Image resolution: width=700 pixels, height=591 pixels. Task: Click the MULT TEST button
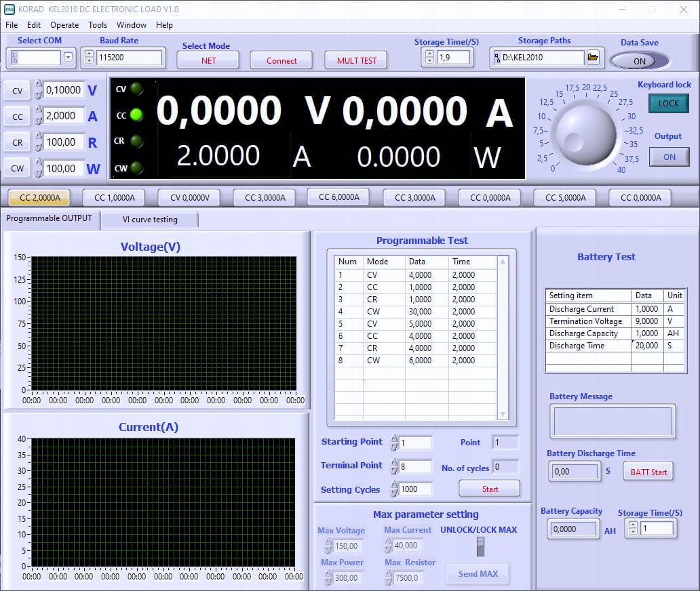tap(356, 61)
